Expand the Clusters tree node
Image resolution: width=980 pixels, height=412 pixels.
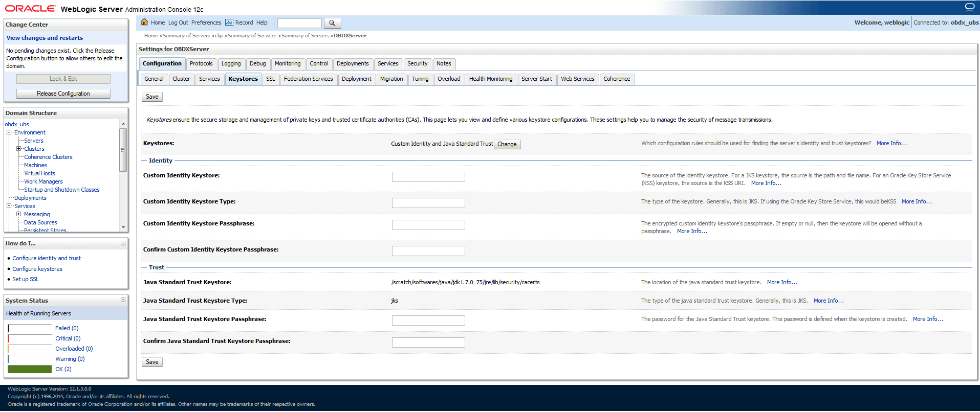click(x=19, y=149)
